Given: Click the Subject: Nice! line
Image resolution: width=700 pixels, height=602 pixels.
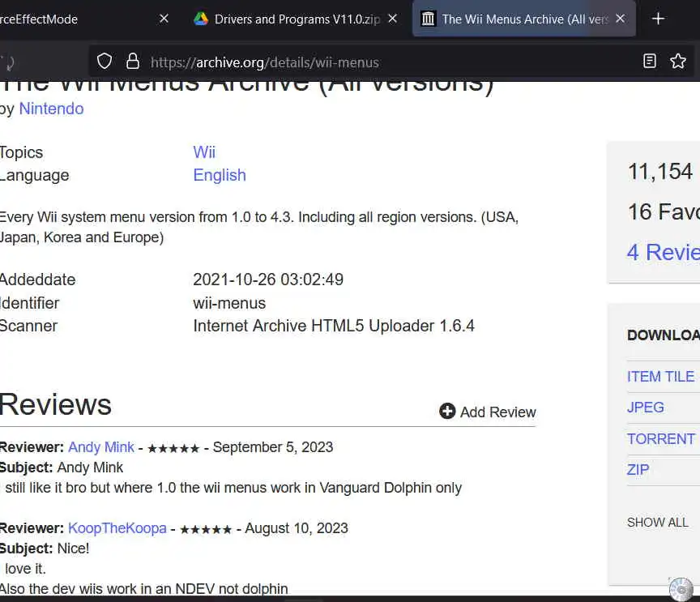Looking at the screenshot, I should click(45, 549).
